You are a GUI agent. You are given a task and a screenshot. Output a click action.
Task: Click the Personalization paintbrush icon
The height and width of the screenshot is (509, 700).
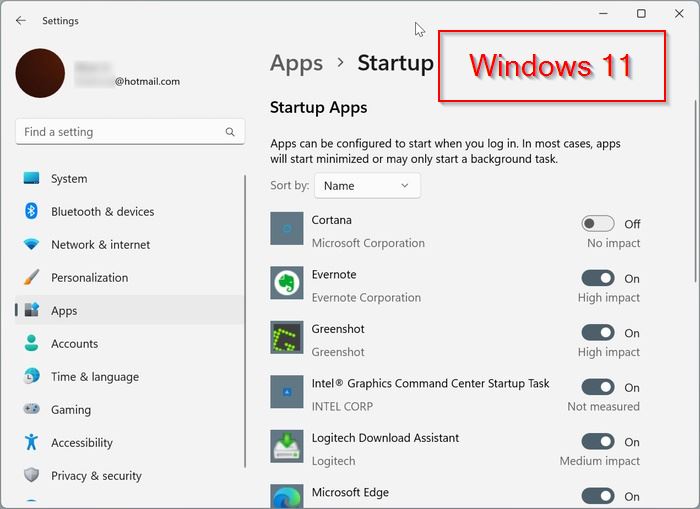[31, 277]
